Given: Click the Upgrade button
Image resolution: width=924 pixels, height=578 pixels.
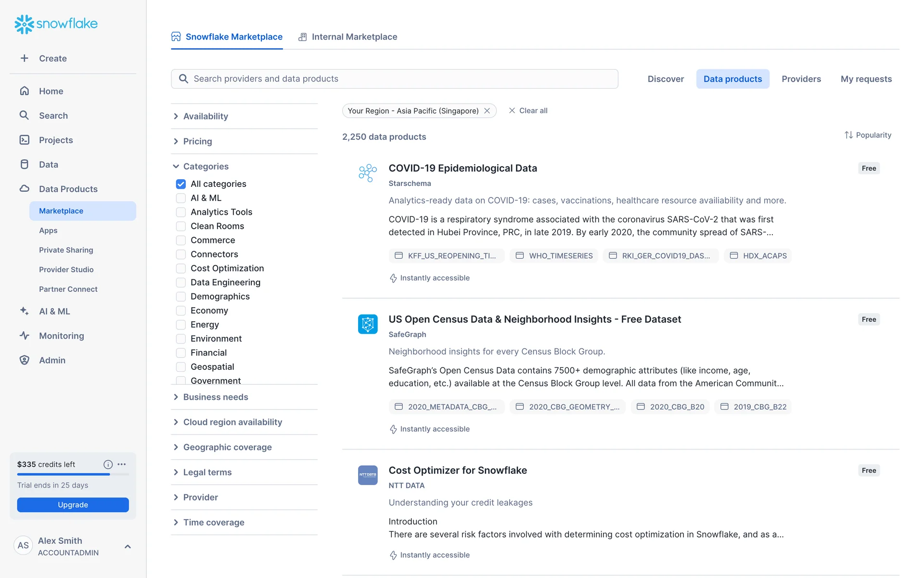Looking at the screenshot, I should point(73,505).
